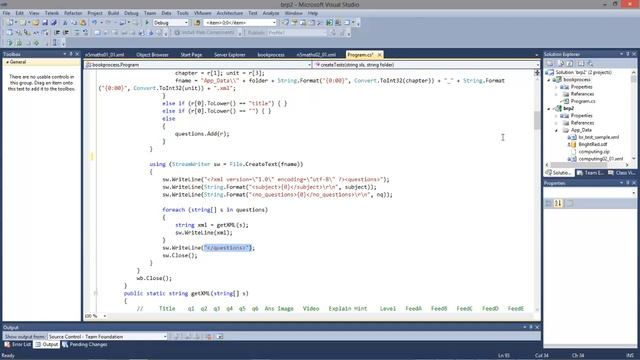Click the first icon in third toolbar row
This screenshot has width=640, height=360.
point(10,43)
